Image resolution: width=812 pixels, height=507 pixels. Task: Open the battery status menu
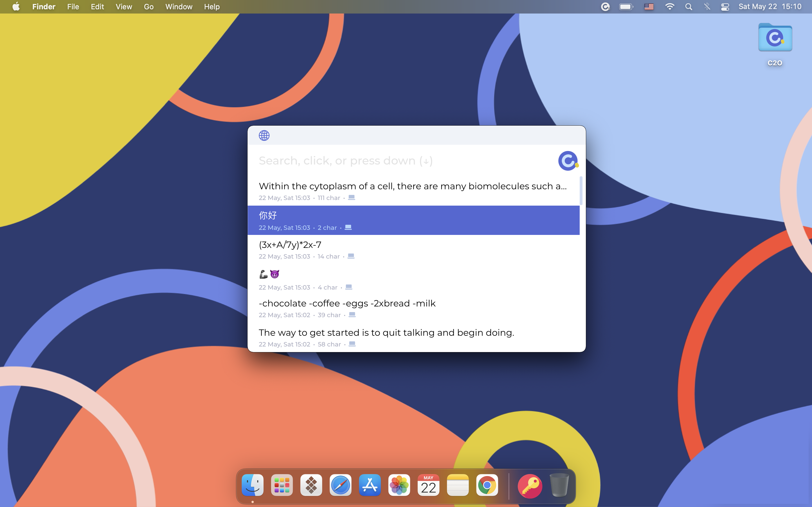pyautogui.click(x=626, y=7)
